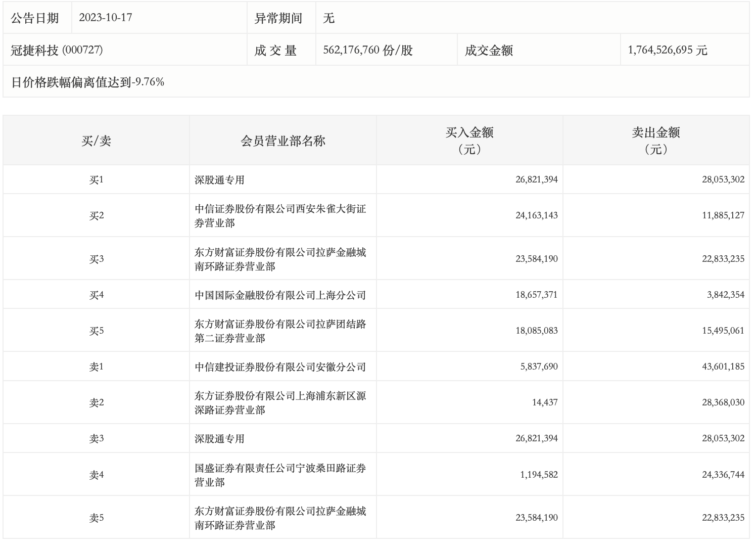Click the 会员营业部名称 column header
The image size is (756, 547).
point(282,141)
